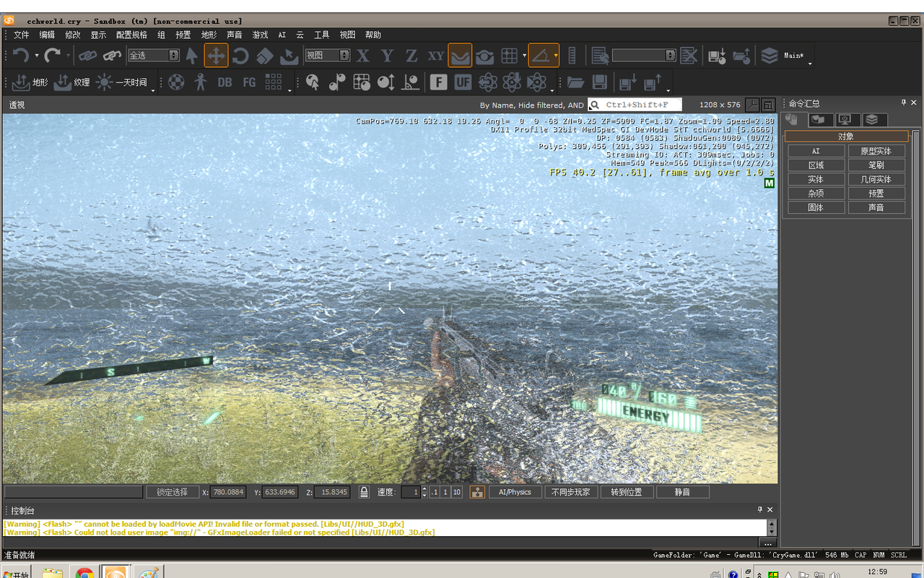Image resolution: width=924 pixels, height=578 pixels.
Task: Click the Undo arrow icon
Action: (x=20, y=55)
